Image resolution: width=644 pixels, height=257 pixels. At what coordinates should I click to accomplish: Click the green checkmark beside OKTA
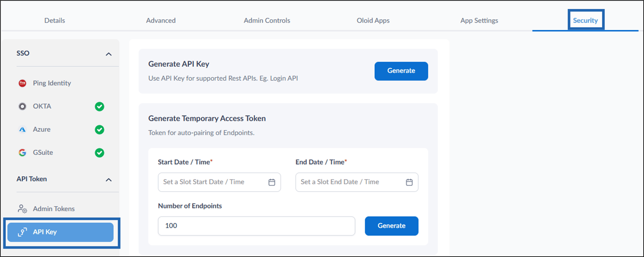click(100, 106)
